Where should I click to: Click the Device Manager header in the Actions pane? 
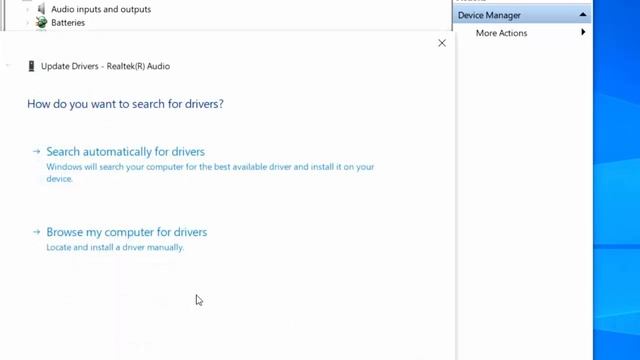(x=522, y=15)
